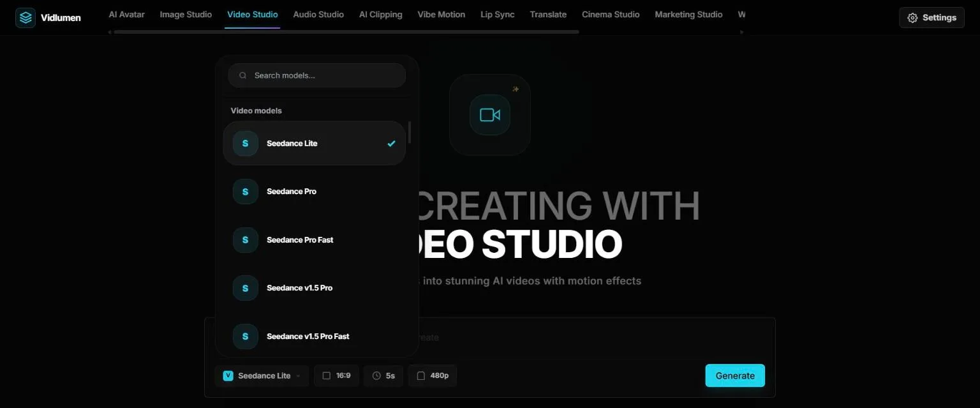Select the Seedance Pro model
Screen dimensions: 980x408
click(x=315, y=192)
